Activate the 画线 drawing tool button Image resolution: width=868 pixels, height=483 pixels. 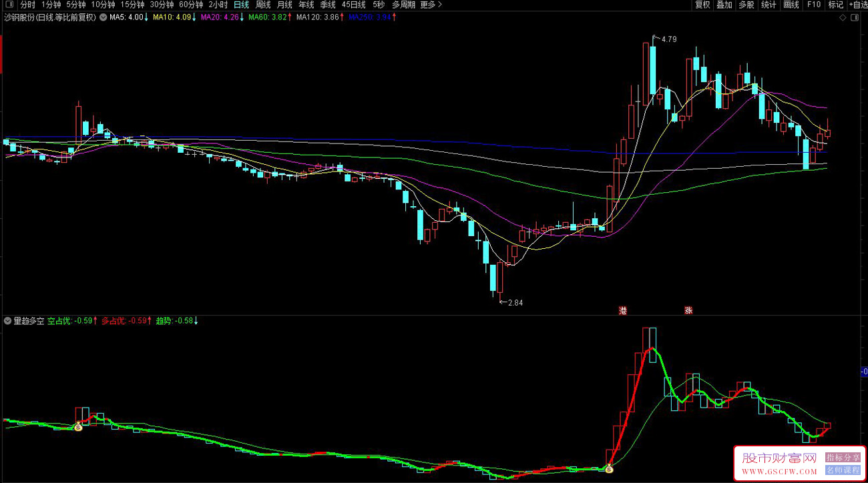[791, 5]
